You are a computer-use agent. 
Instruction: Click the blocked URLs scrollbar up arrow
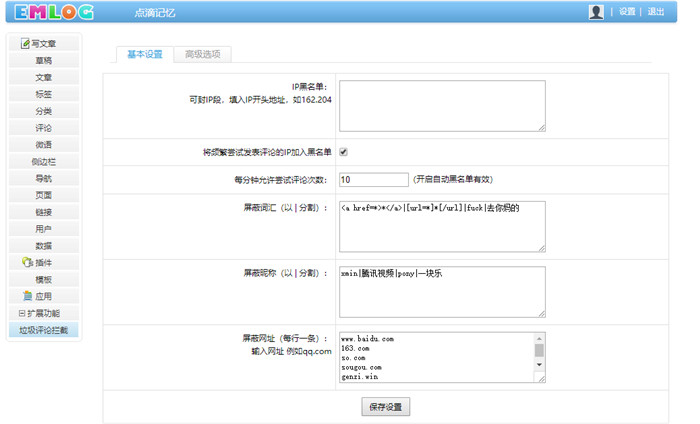point(539,338)
